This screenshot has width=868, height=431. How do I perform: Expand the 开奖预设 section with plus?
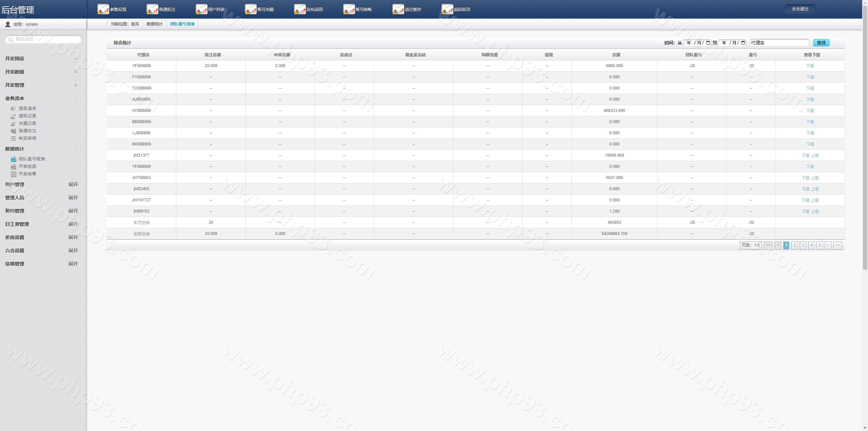click(75, 59)
